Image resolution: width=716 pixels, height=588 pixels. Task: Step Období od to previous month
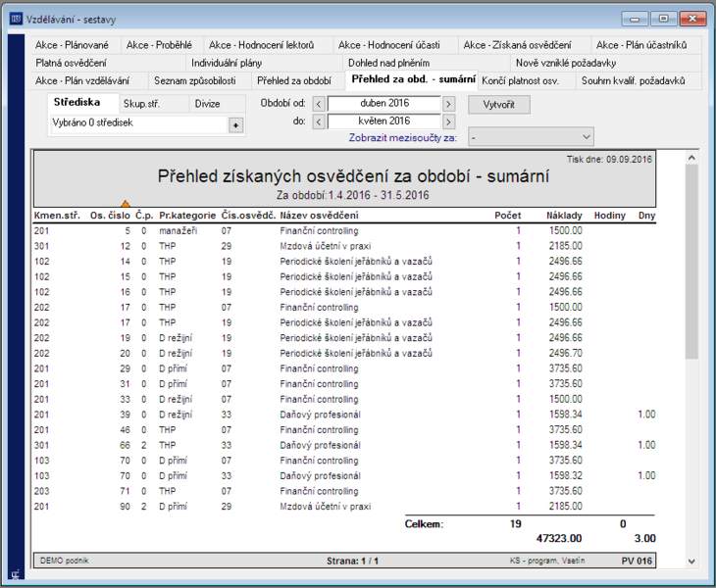tap(319, 104)
